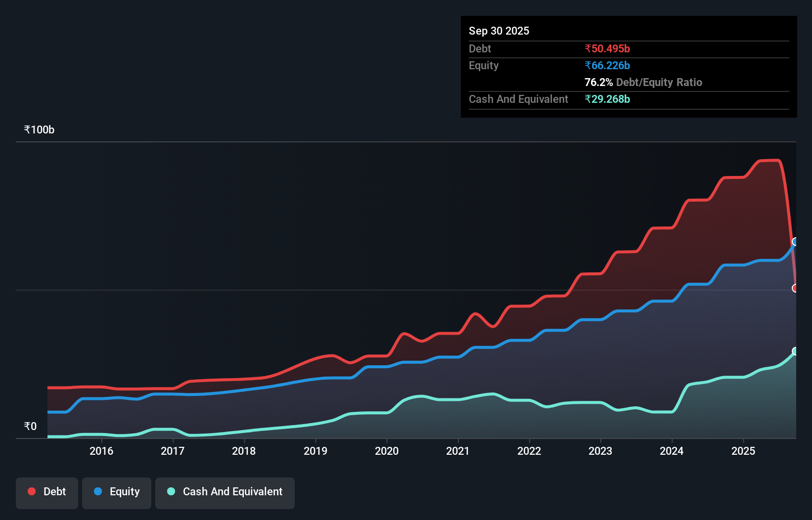Click the red Debt endpoint marker
812x520 pixels.
point(795,288)
